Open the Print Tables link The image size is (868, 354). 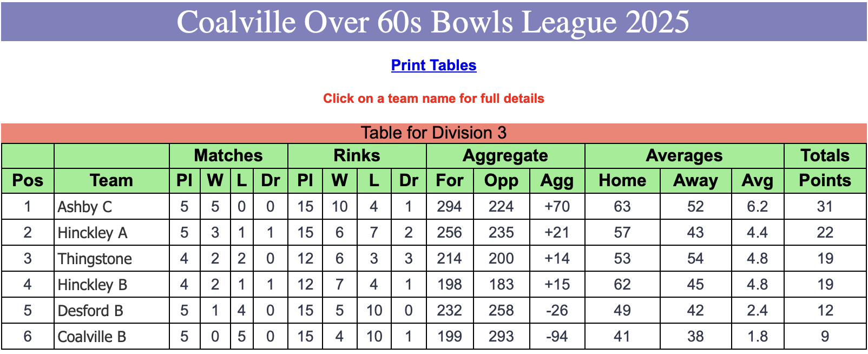pos(433,65)
